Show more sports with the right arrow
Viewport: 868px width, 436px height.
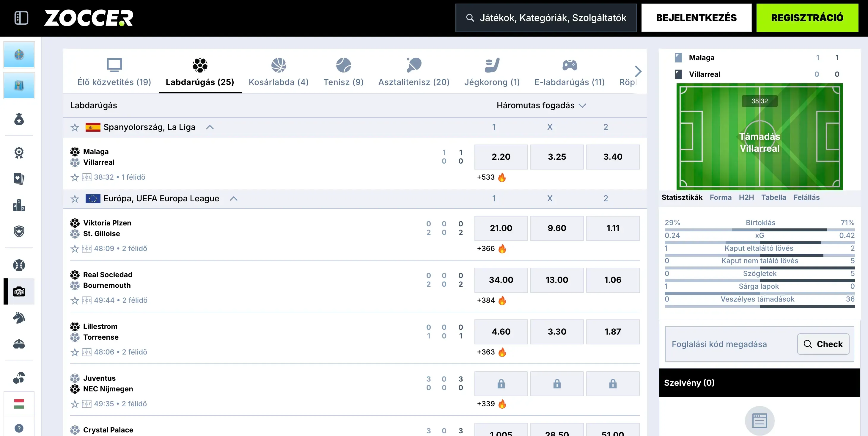638,71
